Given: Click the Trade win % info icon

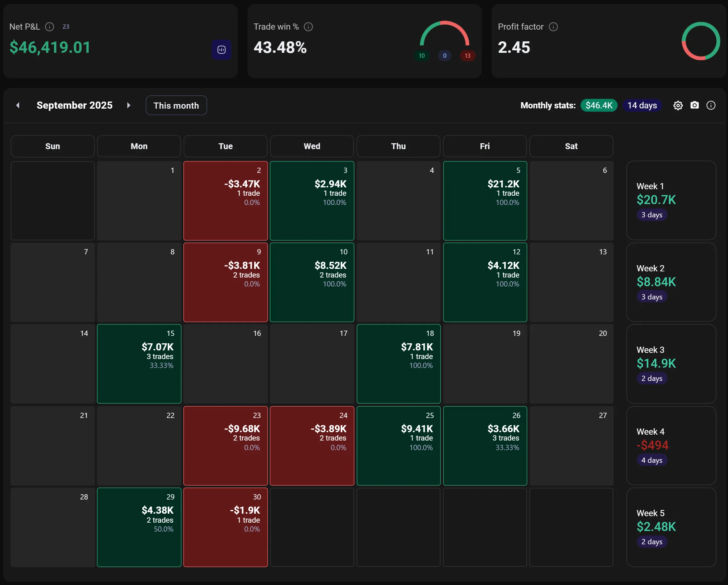Looking at the screenshot, I should (308, 27).
